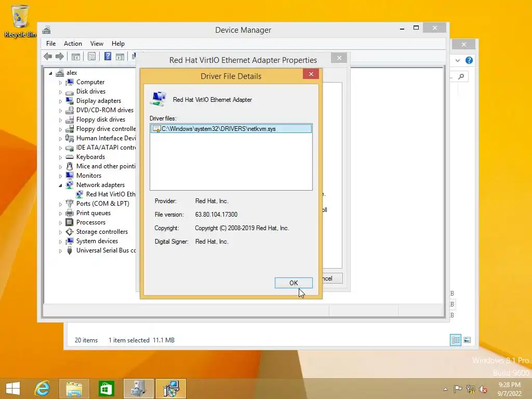Viewport: 532px width, 399px height.
Task: Open Internet Explorer from the taskbar
Action: tap(43, 389)
